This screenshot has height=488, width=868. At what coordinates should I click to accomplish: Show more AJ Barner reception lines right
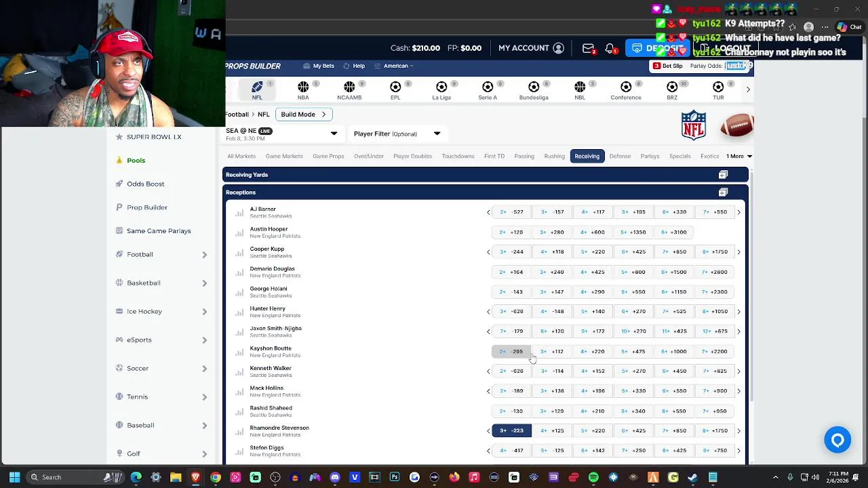pos(738,212)
